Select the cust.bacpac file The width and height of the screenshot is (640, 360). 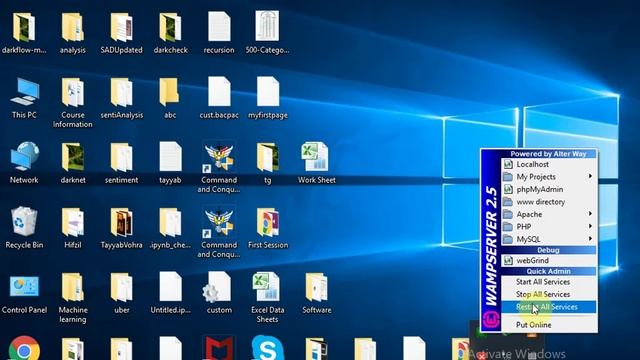[219, 91]
